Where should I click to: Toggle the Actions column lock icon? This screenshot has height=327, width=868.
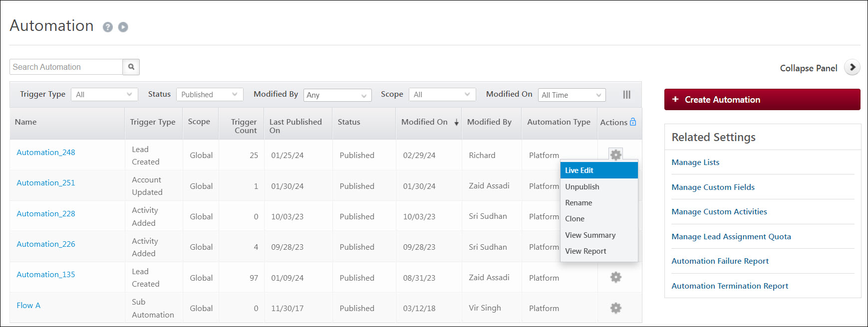633,122
